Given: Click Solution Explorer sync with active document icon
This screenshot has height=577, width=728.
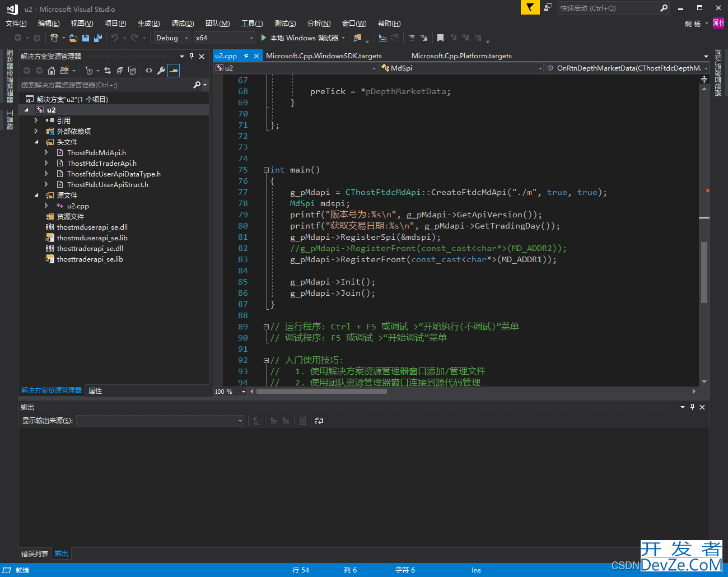Looking at the screenshot, I should (x=108, y=70).
